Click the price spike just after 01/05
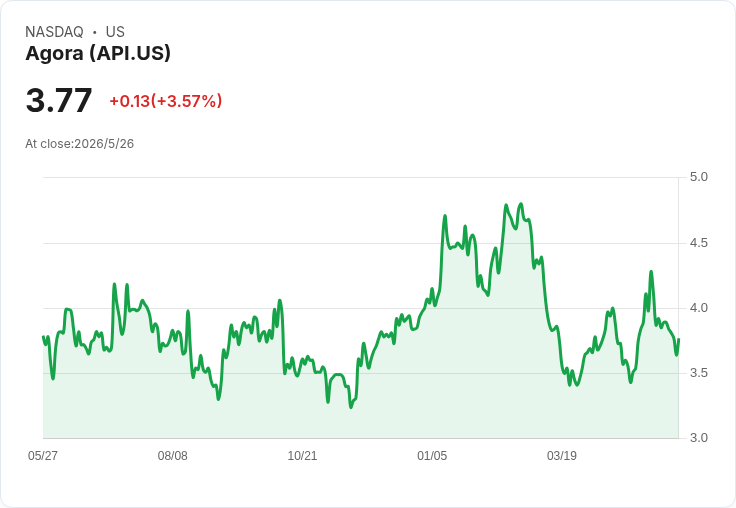Viewport: 736px width, 508px height. pyautogui.click(x=445, y=216)
